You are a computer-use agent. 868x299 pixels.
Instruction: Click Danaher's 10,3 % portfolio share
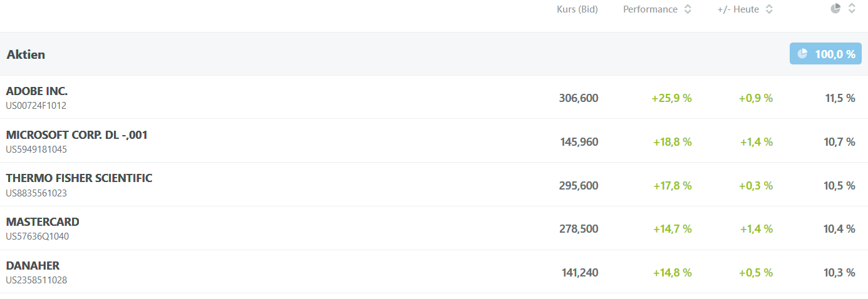[x=839, y=273]
